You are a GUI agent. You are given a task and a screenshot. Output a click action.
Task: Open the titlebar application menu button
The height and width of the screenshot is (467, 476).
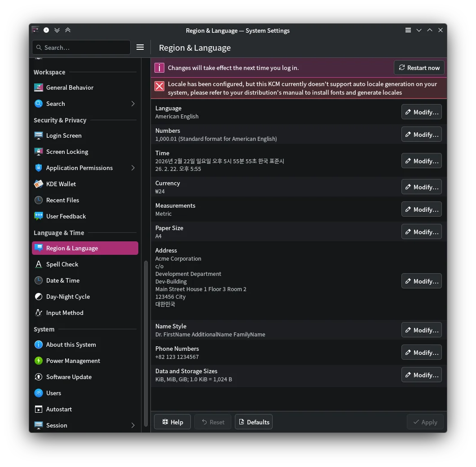[408, 30]
